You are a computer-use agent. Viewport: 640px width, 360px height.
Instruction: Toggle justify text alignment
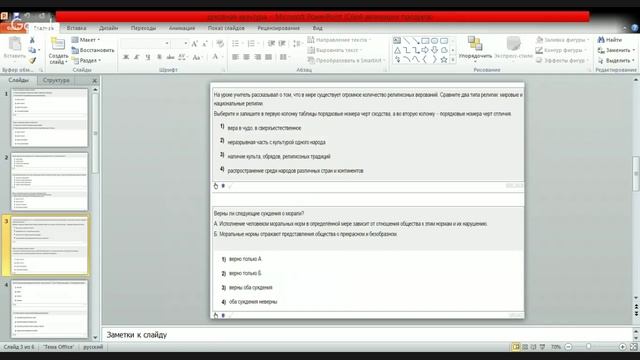tap(268, 57)
